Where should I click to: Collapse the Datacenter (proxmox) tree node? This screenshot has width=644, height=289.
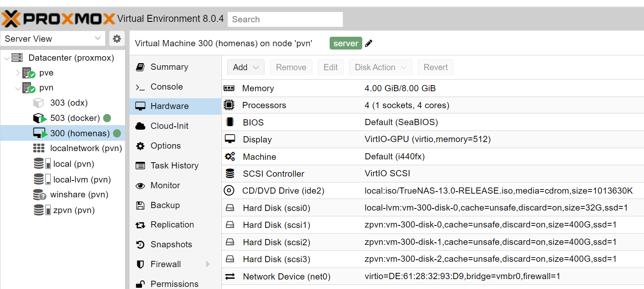7,58
